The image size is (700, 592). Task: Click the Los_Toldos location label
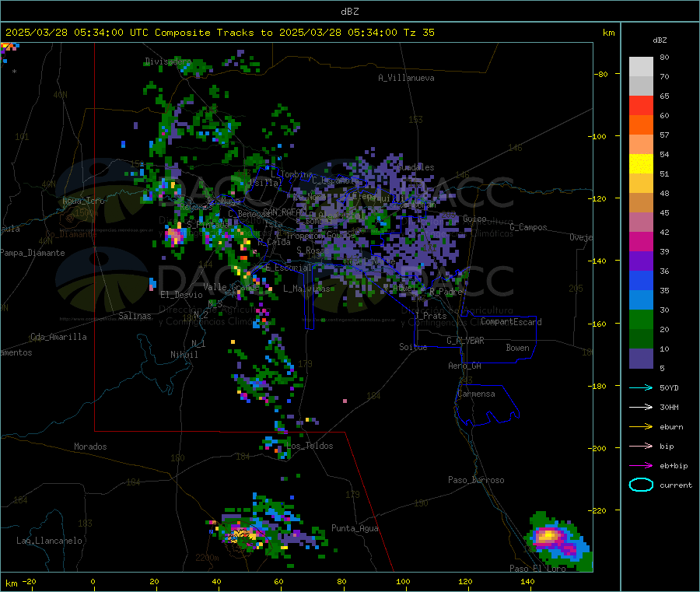310,446
